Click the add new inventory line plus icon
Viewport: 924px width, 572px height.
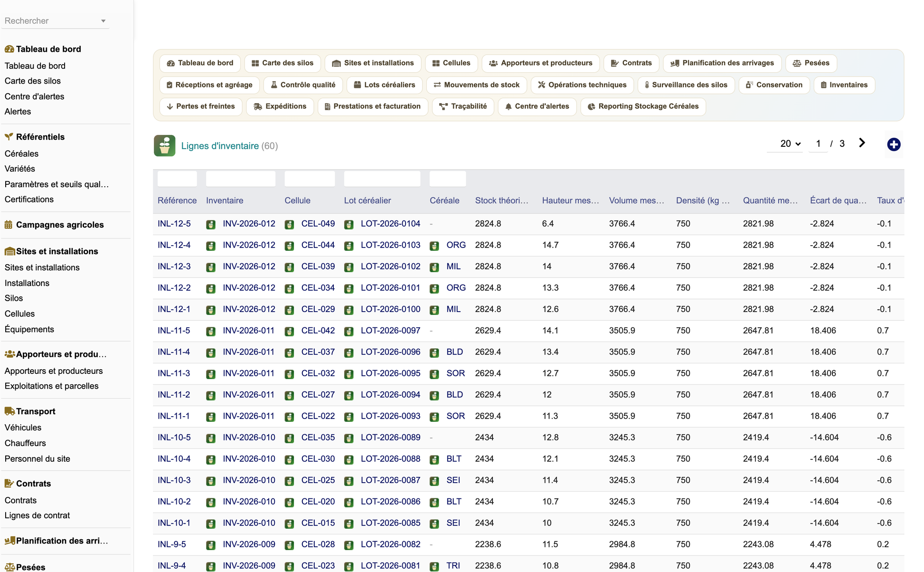[x=894, y=144]
